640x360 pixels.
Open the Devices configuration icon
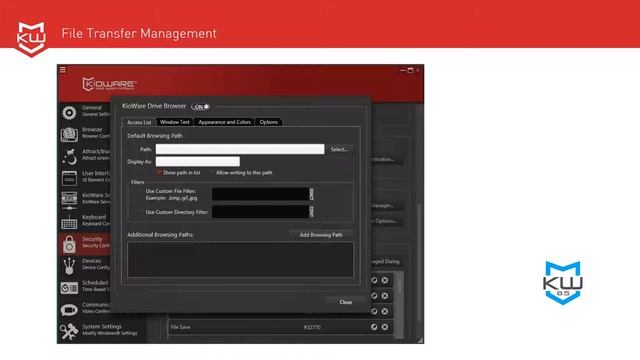pos(69,266)
